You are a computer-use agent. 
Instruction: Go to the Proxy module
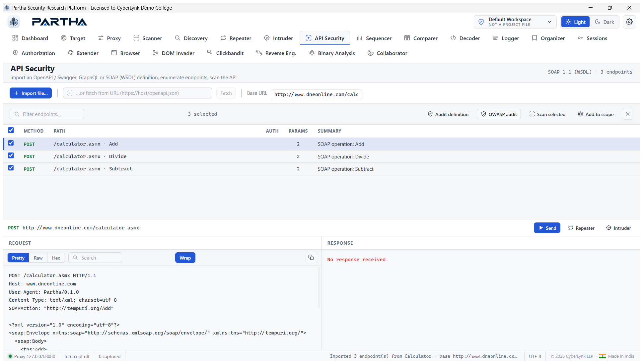coord(109,38)
